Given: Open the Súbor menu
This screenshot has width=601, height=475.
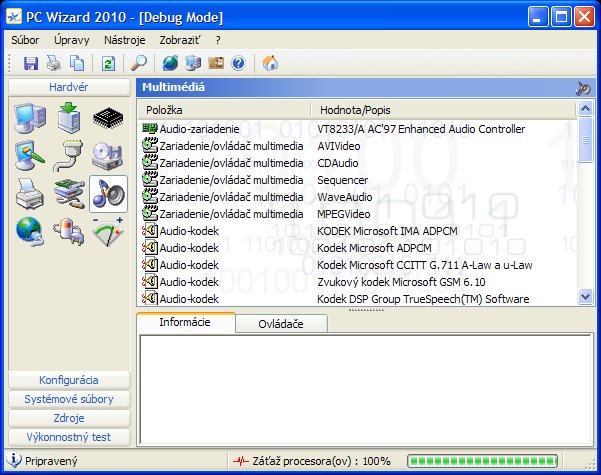Looking at the screenshot, I should point(25,40).
